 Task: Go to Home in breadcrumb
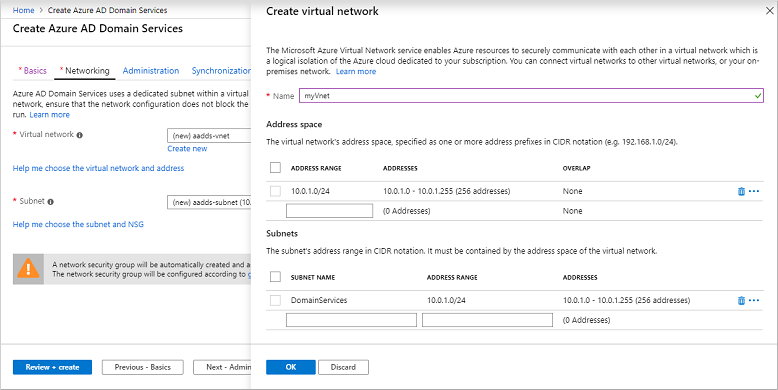coord(23,10)
